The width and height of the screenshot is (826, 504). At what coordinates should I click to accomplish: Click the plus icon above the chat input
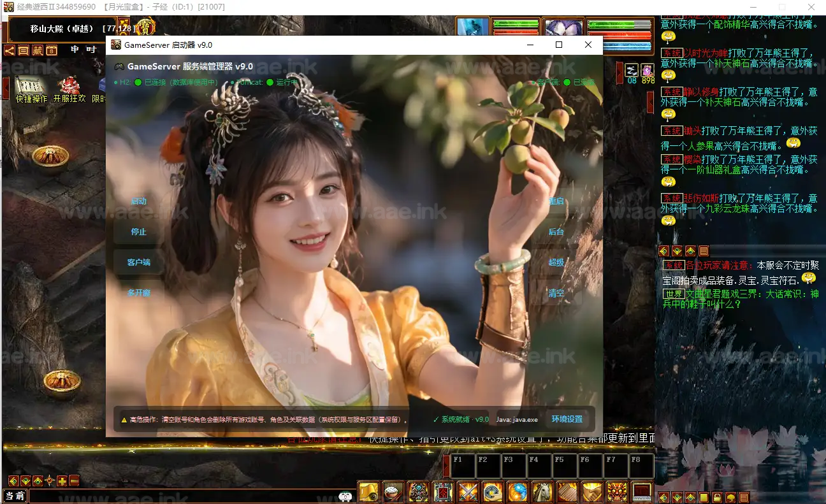[x=62, y=481]
